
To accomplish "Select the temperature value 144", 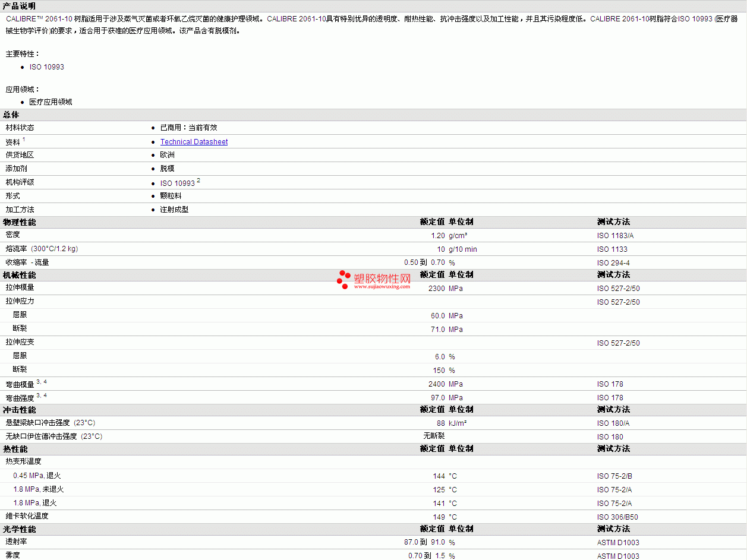I will [x=439, y=476].
